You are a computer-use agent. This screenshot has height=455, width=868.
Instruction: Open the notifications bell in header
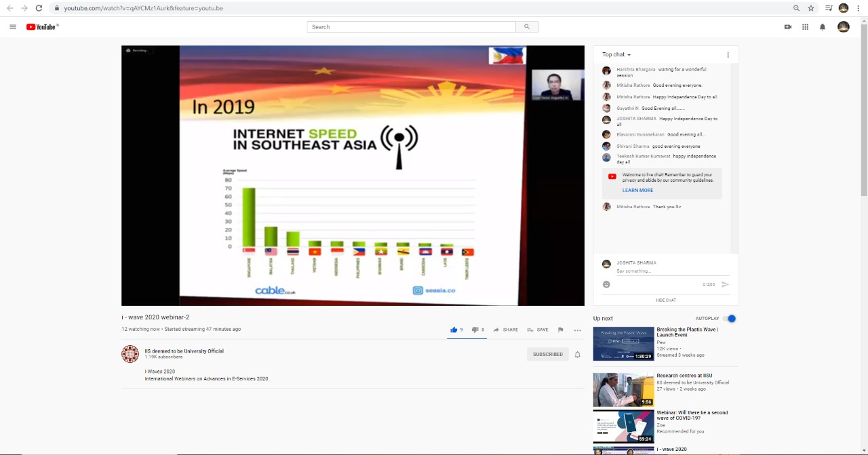tap(823, 27)
